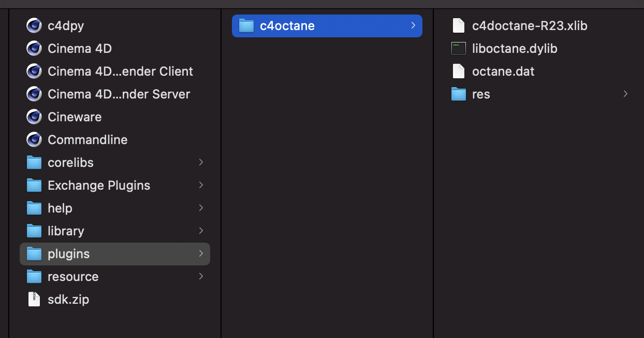Select the plugins folder row
This screenshot has height=338, width=644.
click(68, 253)
